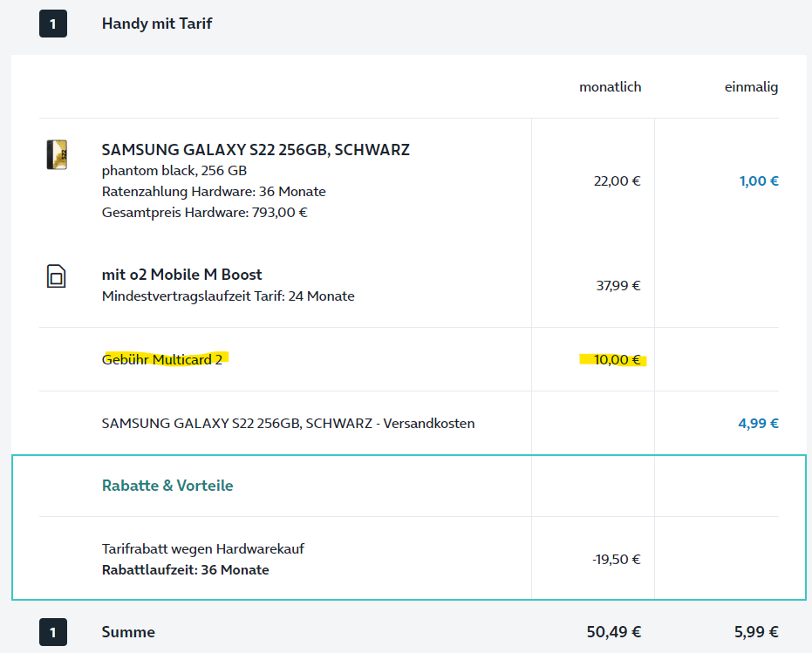Viewport: 812px width, 653px height.
Task: Click the highlighted Gebühr Multicard 2 label
Action: point(162,359)
